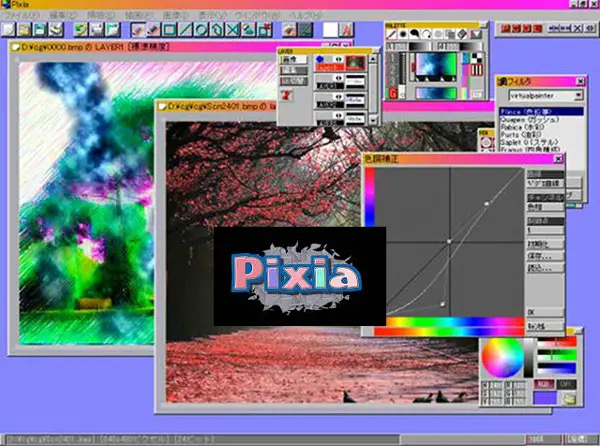Click the red pen icon at toolbar end
The image size is (600, 446).
coord(346,29)
